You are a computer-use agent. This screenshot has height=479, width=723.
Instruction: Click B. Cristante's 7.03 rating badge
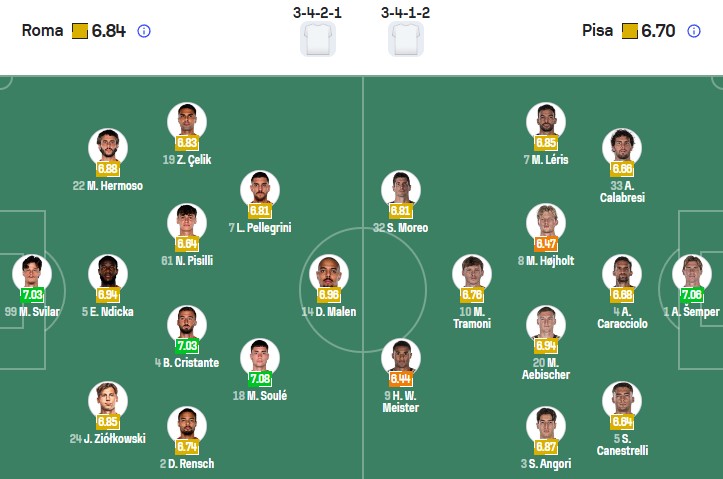click(x=187, y=346)
